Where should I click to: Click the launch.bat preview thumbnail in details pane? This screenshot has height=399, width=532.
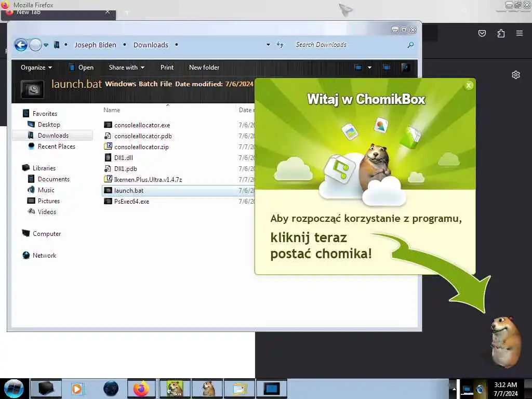coord(32,89)
